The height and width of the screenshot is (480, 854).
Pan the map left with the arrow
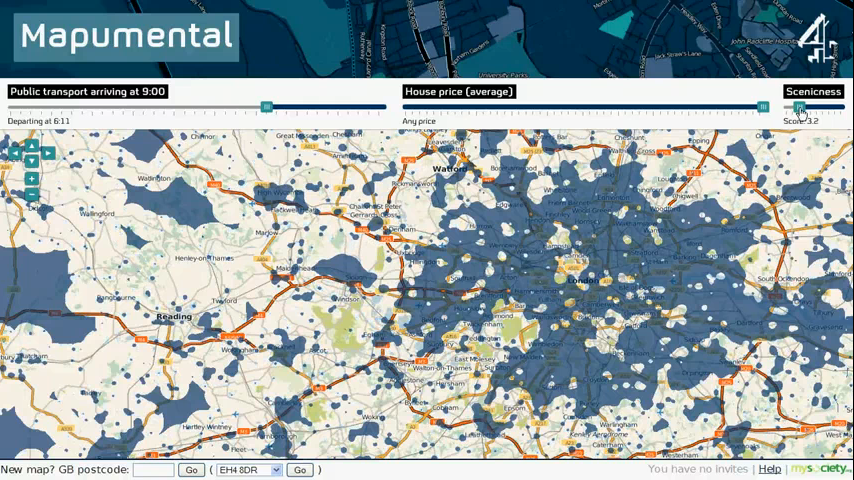point(15,154)
